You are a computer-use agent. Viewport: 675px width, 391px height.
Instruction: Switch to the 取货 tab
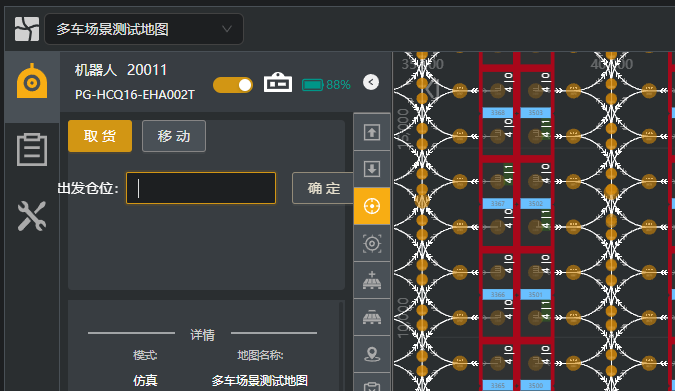tap(100, 136)
